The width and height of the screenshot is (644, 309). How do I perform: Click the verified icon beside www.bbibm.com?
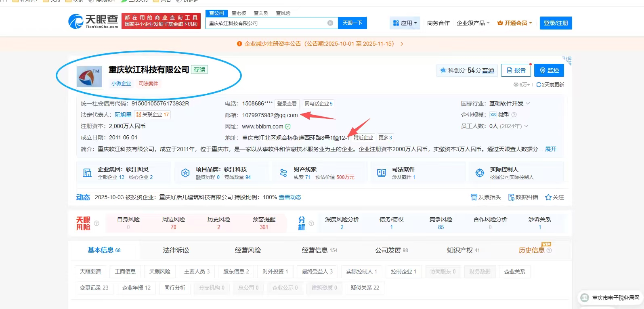click(x=288, y=127)
